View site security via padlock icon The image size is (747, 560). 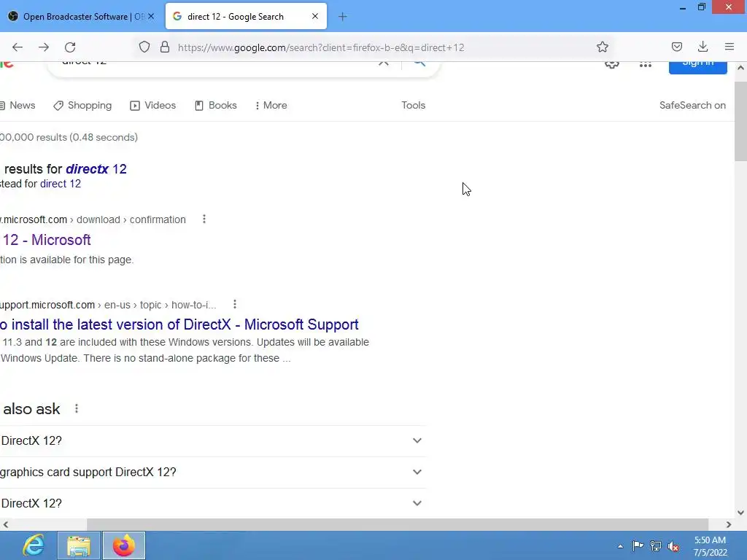pyautogui.click(x=165, y=47)
